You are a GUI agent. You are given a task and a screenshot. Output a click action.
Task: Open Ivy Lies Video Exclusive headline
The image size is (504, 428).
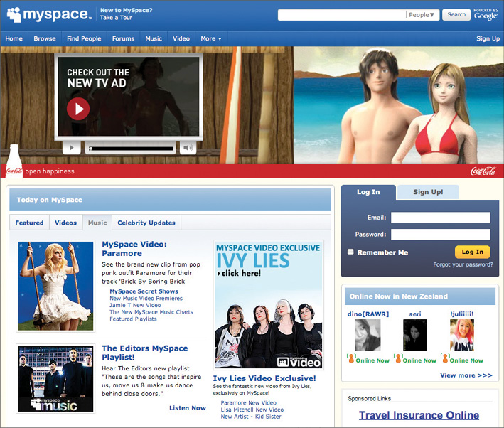(264, 378)
